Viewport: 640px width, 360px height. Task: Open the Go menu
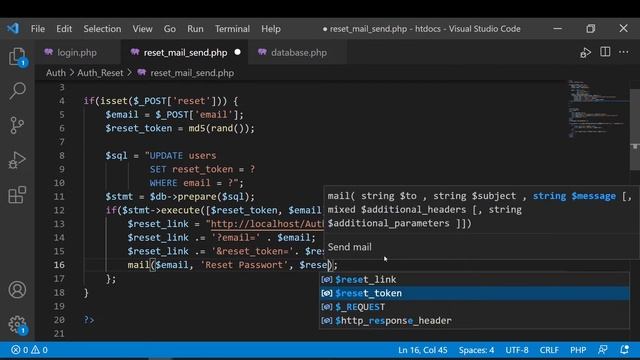click(x=170, y=29)
